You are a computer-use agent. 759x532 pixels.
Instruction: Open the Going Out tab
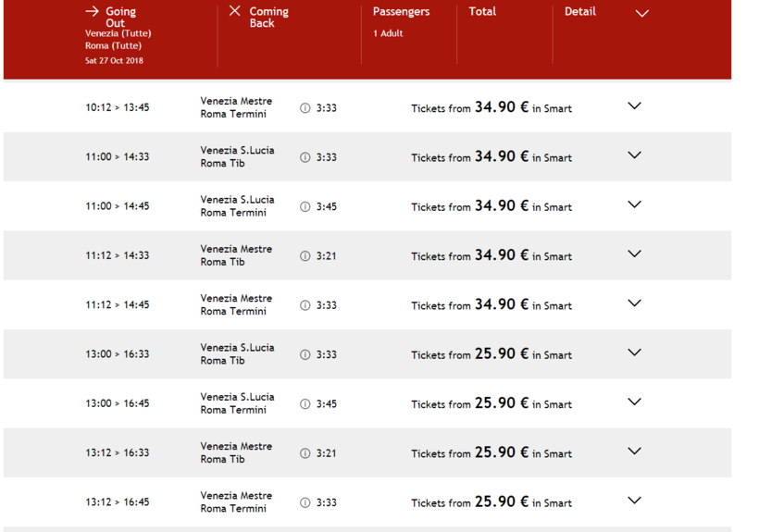coord(119,18)
